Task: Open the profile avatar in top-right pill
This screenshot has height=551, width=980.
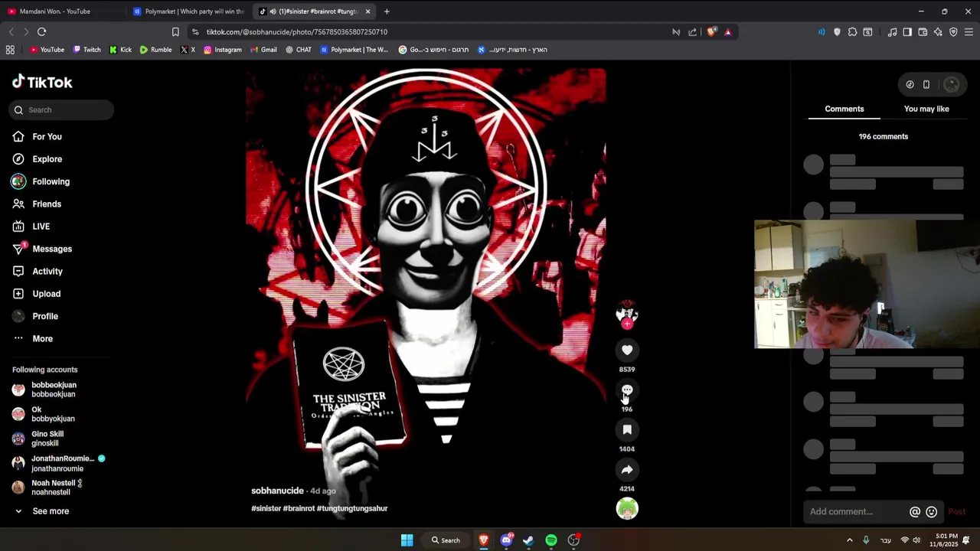Action: tap(952, 85)
